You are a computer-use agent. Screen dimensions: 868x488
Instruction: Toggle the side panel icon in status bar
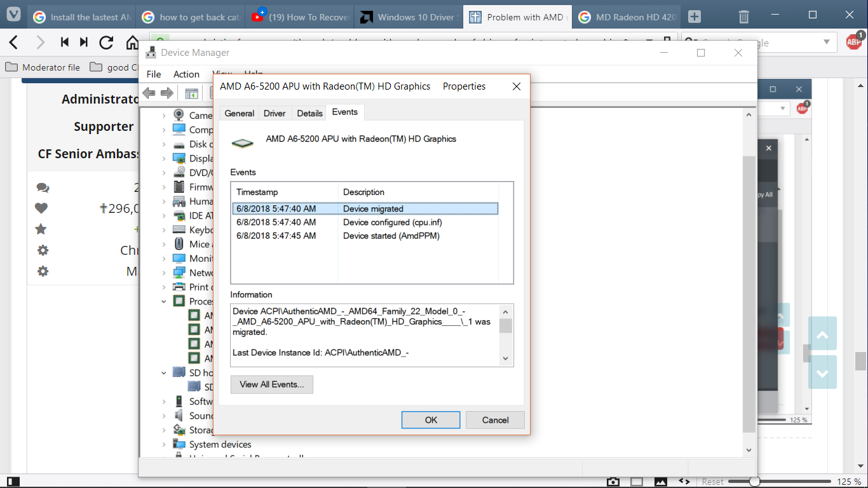coord(12,482)
